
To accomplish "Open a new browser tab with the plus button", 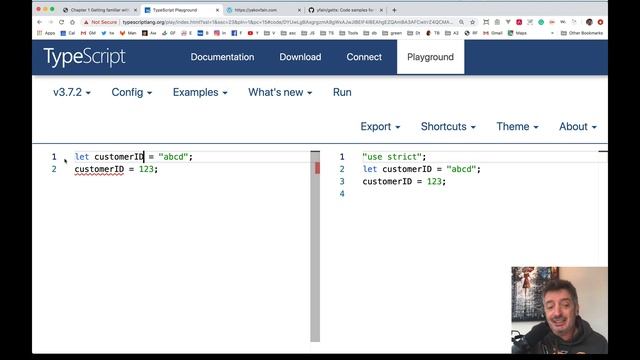I will (x=394, y=10).
